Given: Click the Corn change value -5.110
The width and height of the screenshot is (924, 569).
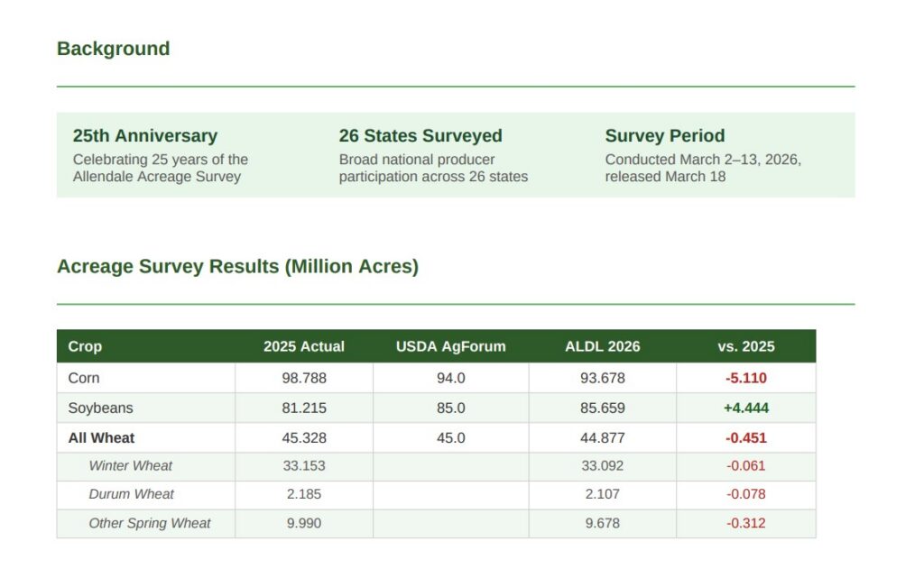Looking at the screenshot, I should 745,378.
